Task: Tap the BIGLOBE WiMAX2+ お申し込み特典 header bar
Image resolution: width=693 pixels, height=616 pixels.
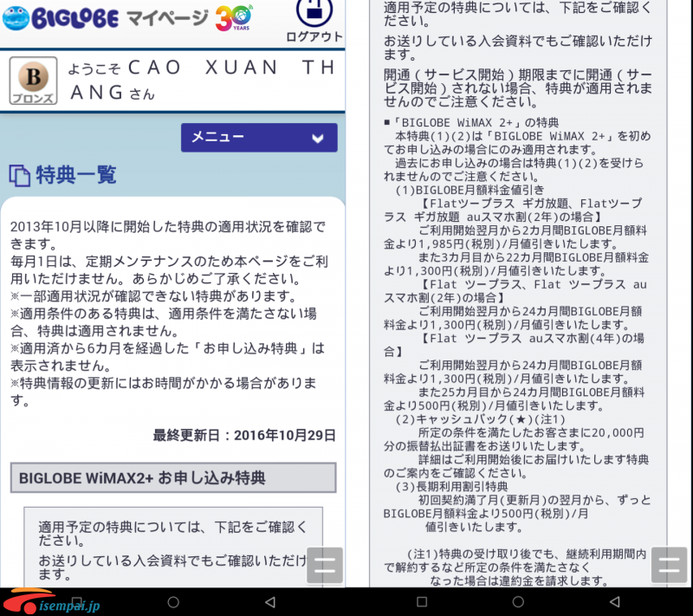Action: point(173,477)
